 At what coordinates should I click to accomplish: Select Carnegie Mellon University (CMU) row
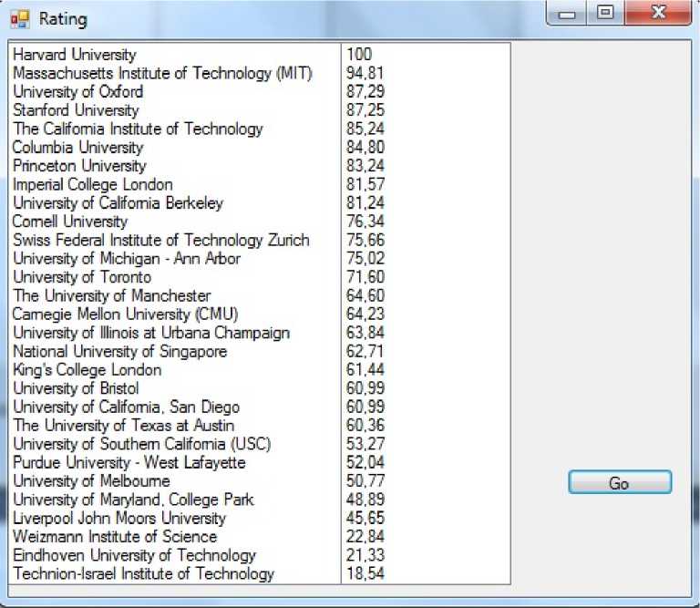click(126, 314)
